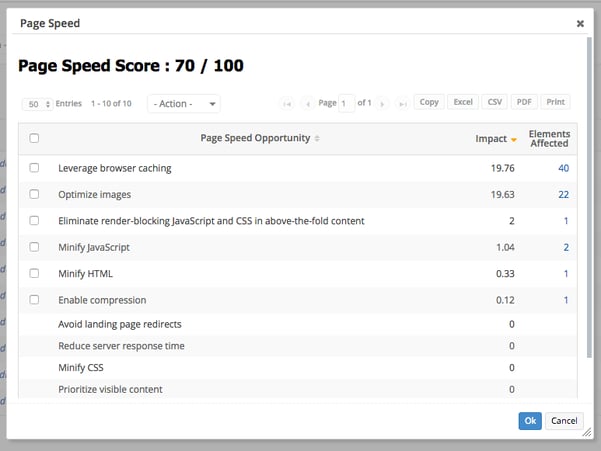This screenshot has height=451, width=601.
Task: Select 'Avoid landing page redirects' row
Action: 298,324
